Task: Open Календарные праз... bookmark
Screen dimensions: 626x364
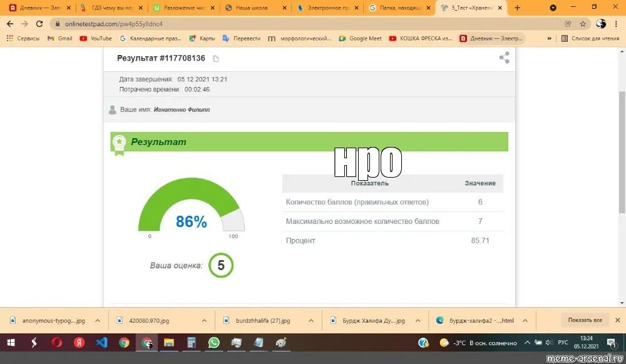Action: click(150, 38)
